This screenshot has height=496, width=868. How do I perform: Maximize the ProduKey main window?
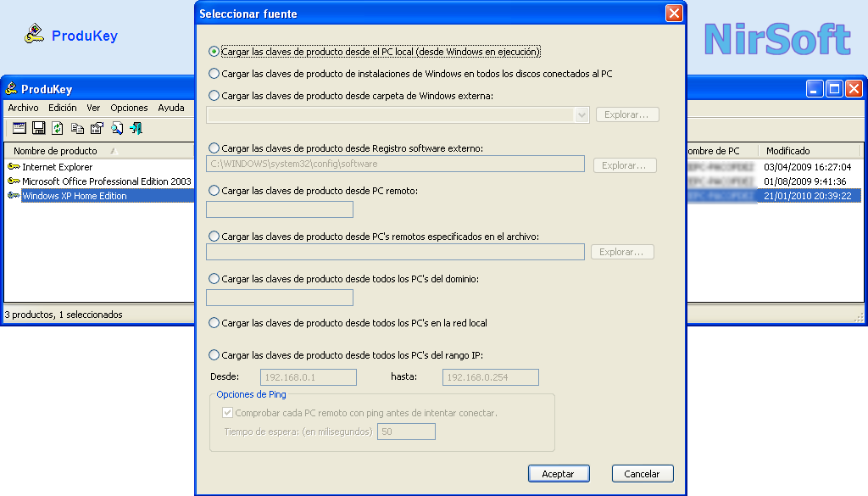point(834,88)
